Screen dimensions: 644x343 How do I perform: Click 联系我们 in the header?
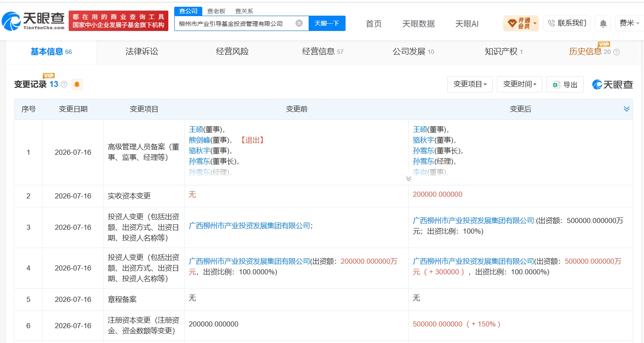[x=567, y=23]
